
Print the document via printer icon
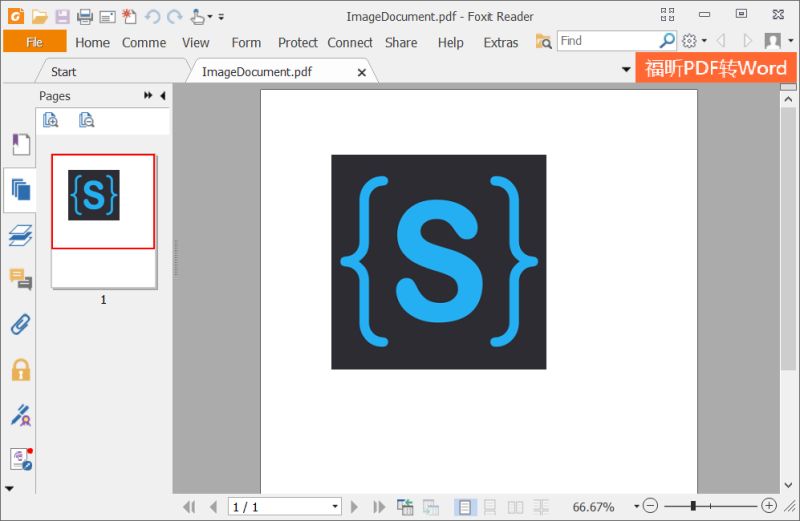click(x=85, y=17)
